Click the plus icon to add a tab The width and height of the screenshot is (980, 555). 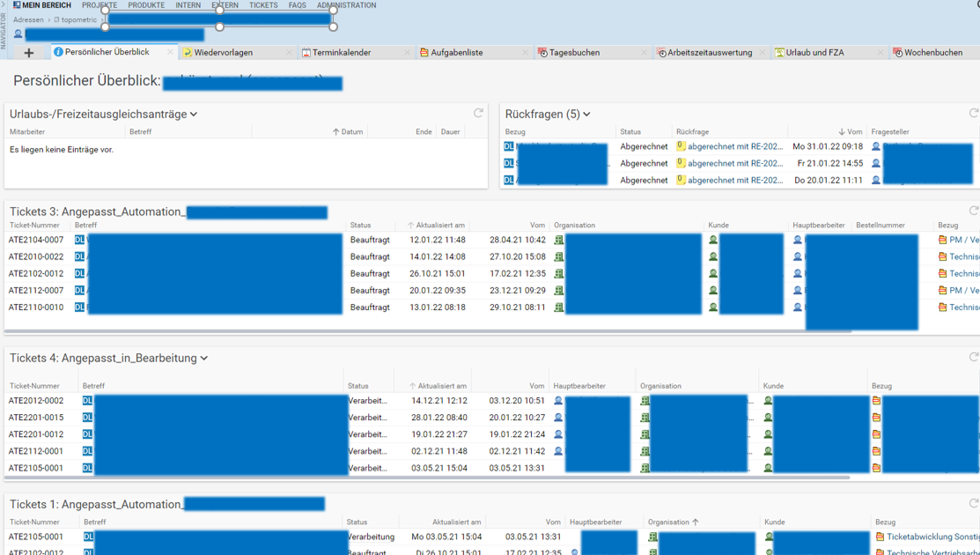29,53
